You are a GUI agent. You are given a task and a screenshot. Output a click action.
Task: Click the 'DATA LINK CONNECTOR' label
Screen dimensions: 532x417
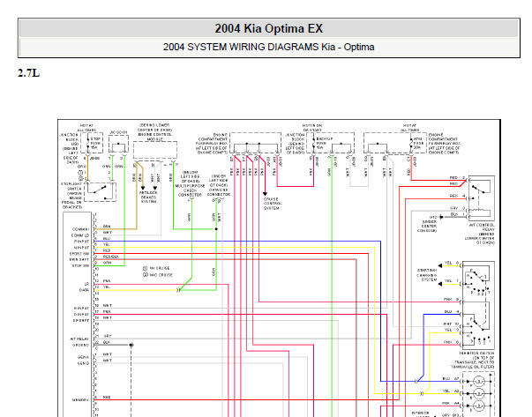click(x=219, y=192)
